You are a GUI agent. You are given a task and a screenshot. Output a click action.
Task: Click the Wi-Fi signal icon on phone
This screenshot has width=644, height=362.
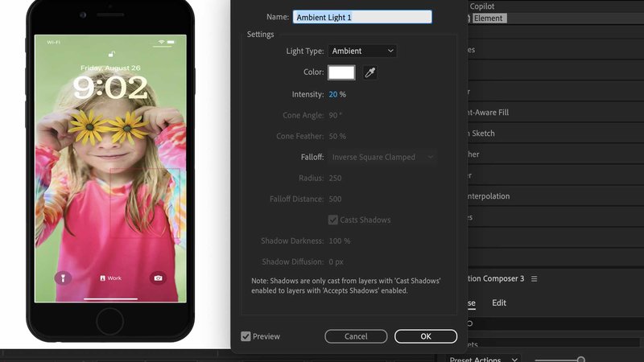[x=162, y=42]
